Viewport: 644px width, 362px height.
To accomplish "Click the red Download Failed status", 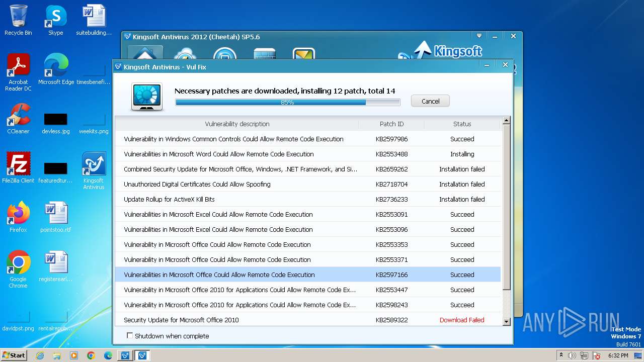I will pyautogui.click(x=462, y=320).
